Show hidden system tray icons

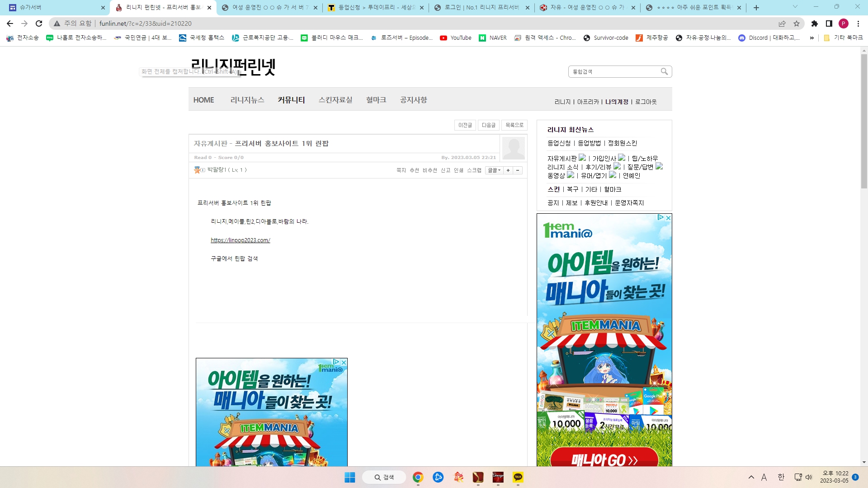pos(751,477)
